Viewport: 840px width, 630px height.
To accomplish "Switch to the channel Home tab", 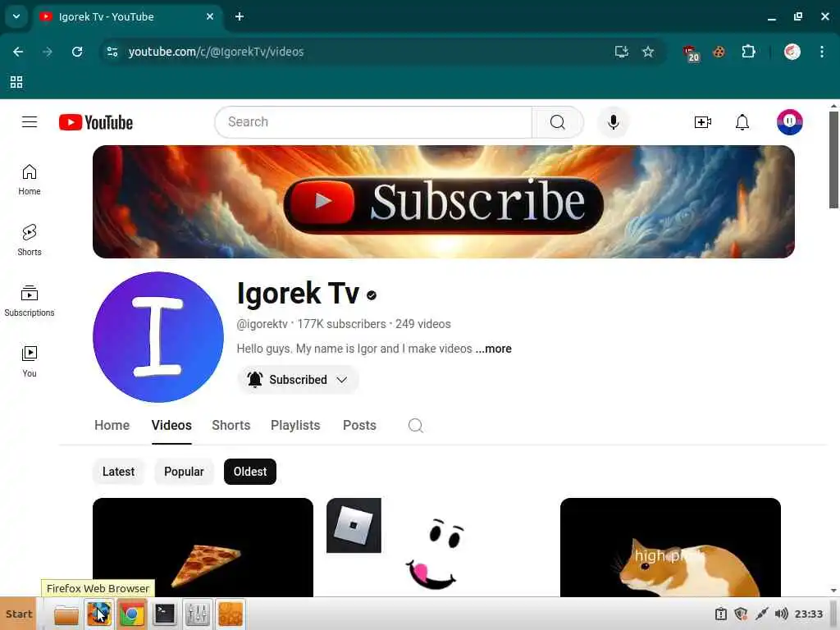I will [x=112, y=426].
